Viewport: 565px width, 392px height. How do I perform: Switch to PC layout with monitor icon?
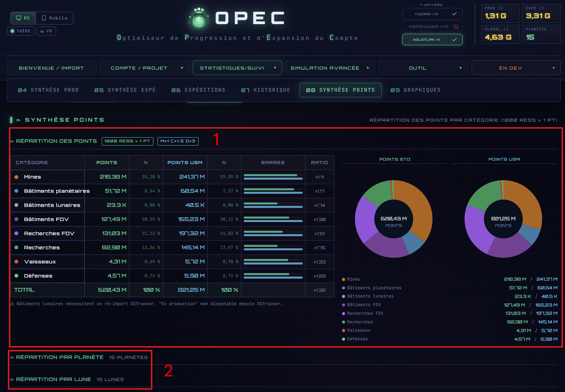[x=23, y=18]
